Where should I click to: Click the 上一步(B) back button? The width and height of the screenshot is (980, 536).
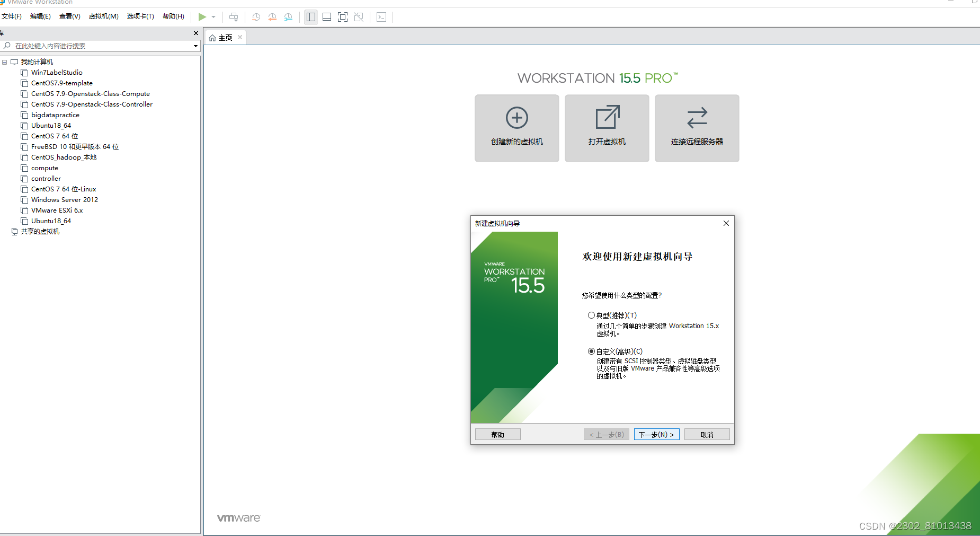tap(607, 434)
